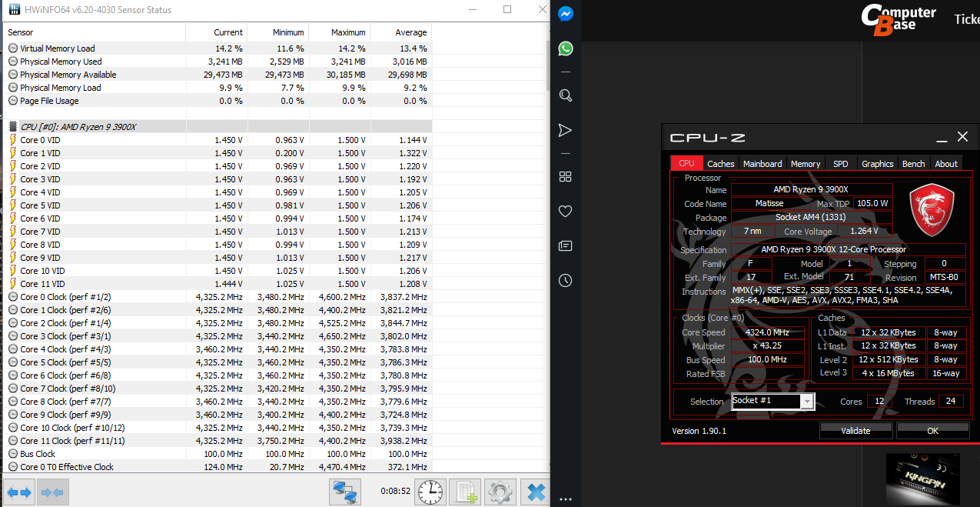Viewport: 980px width, 507px height.
Task: Click the round icon beside Bus Clock
Action: coord(13,454)
